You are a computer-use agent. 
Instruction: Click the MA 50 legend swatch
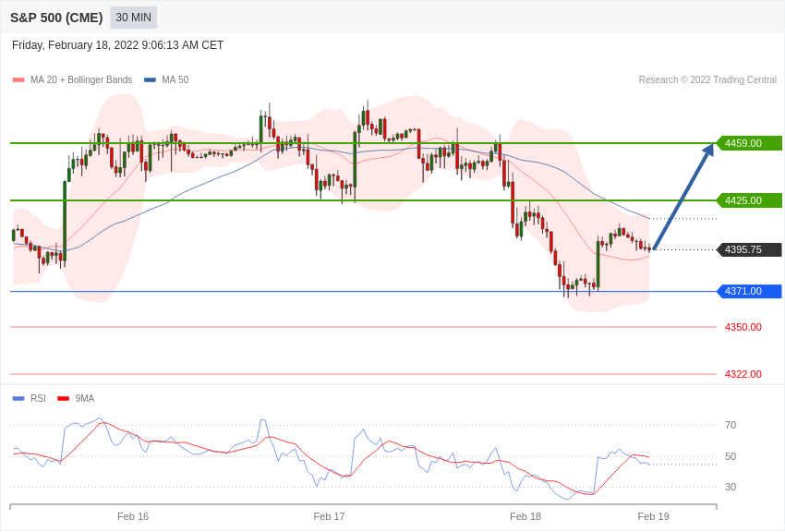(x=150, y=80)
